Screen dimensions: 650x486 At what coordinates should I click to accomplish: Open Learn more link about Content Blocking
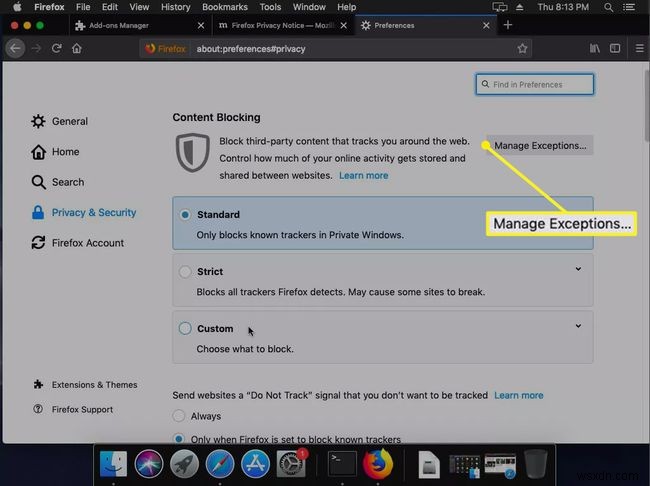tap(364, 175)
